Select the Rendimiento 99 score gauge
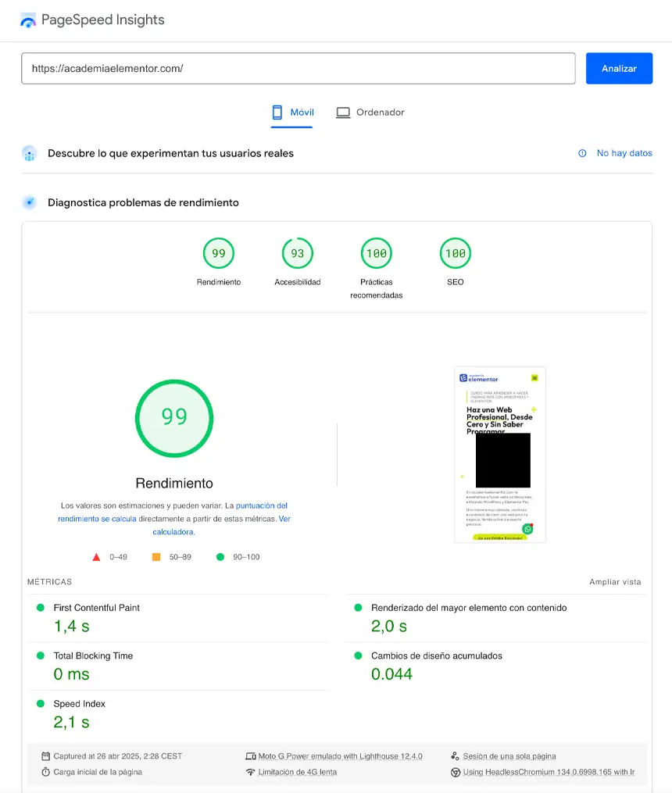Screen dimensions: 672x793 [x=219, y=253]
